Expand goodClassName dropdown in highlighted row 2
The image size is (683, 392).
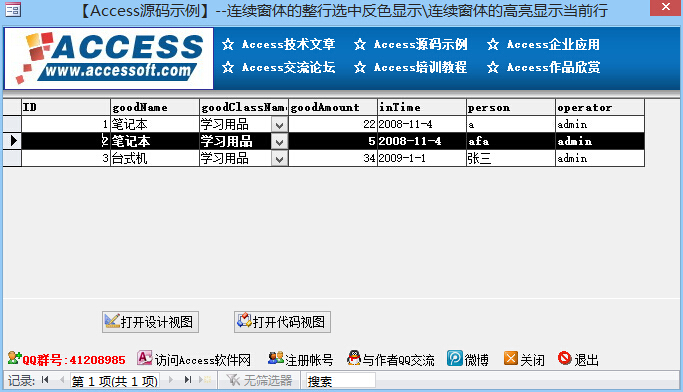(x=279, y=142)
